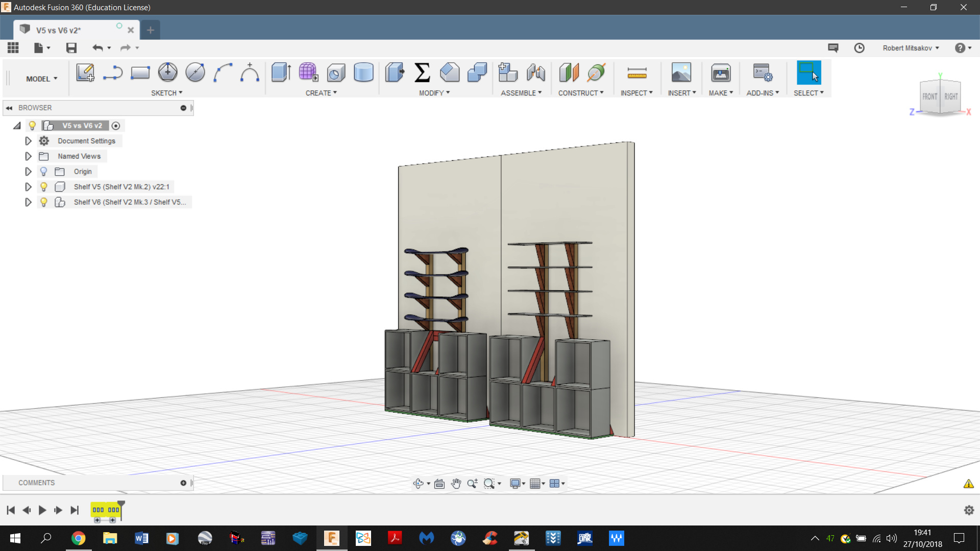The image size is (980, 551).
Task: Open the data panel grid icon
Action: pyautogui.click(x=13, y=48)
